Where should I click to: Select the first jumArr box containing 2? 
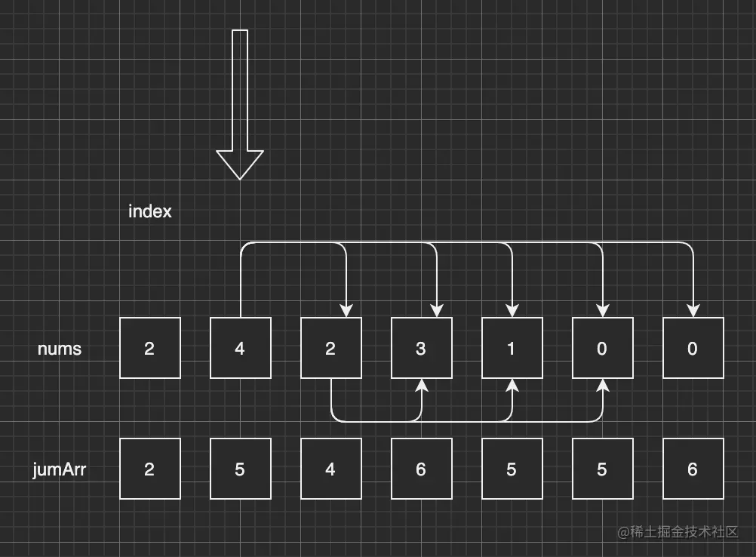pyautogui.click(x=149, y=469)
